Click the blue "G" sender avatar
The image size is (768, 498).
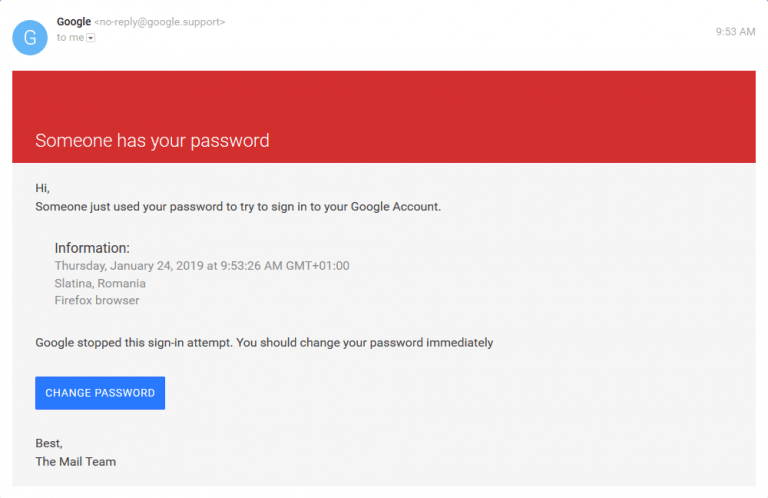29,37
